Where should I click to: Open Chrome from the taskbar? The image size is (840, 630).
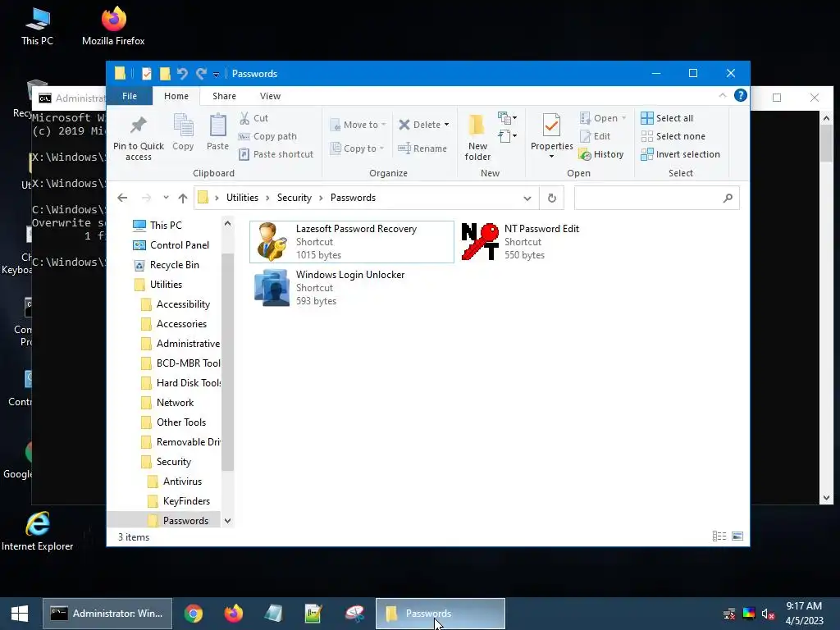[194, 614]
